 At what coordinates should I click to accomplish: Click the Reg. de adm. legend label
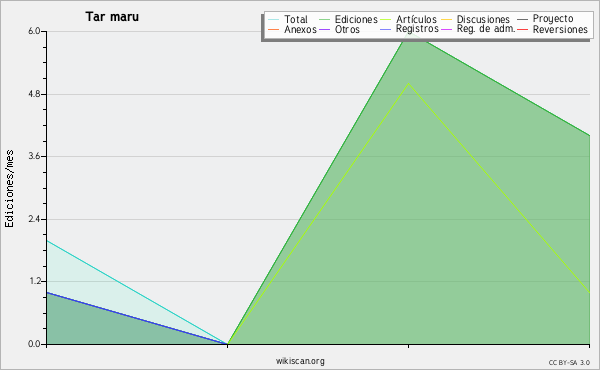[486, 29]
